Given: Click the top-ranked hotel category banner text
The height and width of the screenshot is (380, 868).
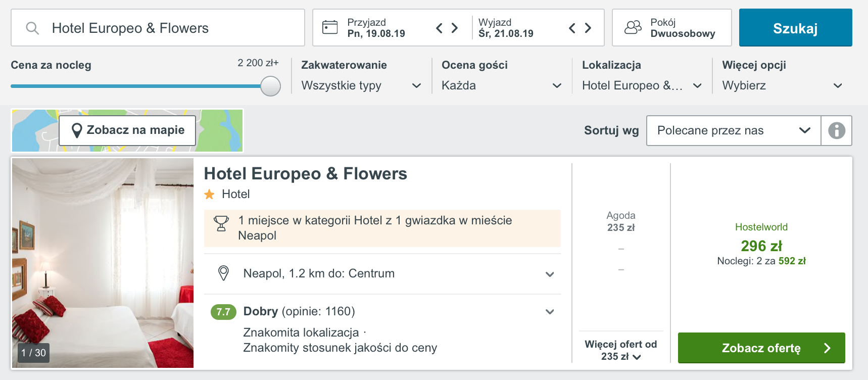Looking at the screenshot, I should 375,228.
